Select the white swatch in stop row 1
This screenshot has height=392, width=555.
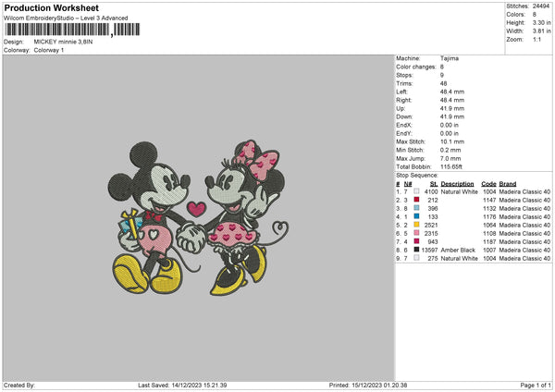[x=416, y=191]
